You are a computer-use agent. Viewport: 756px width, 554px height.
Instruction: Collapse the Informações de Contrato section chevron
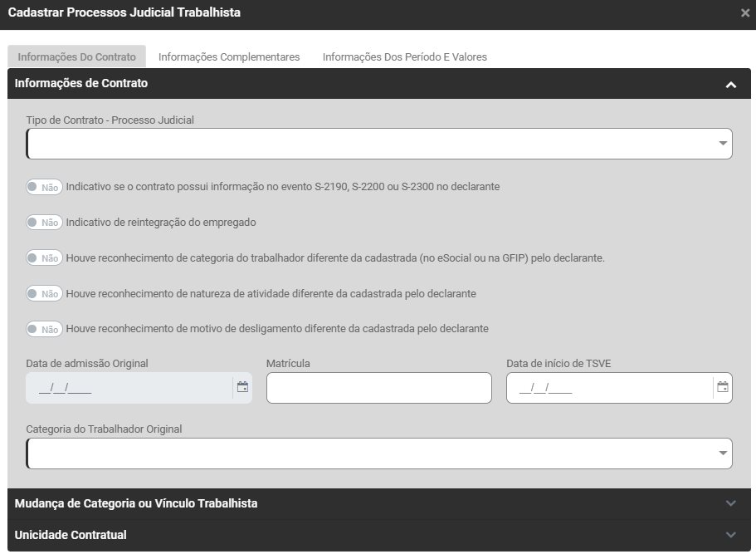(730, 84)
